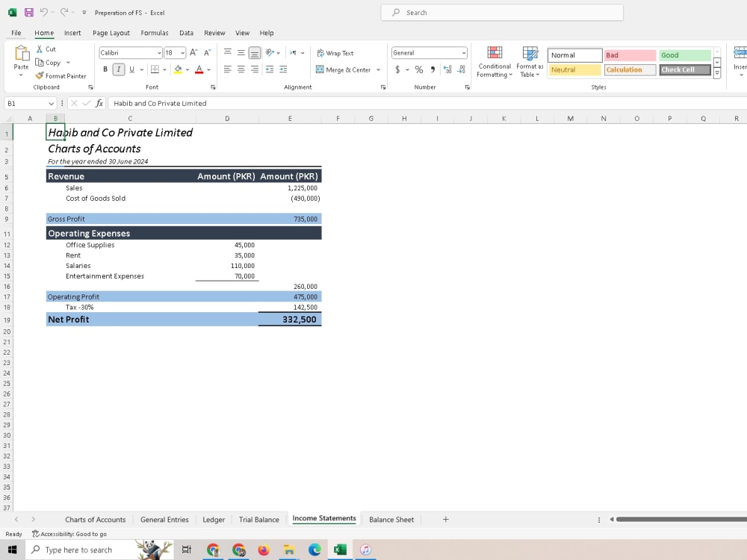Open the Insert Function fx dialog
747x560 pixels.
tap(99, 103)
